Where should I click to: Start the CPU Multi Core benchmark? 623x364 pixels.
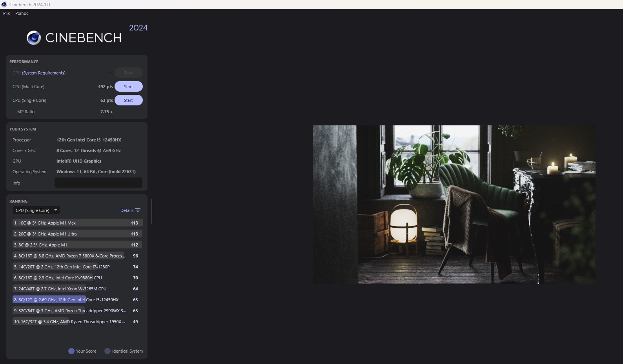pyautogui.click(x=128, y=87)
